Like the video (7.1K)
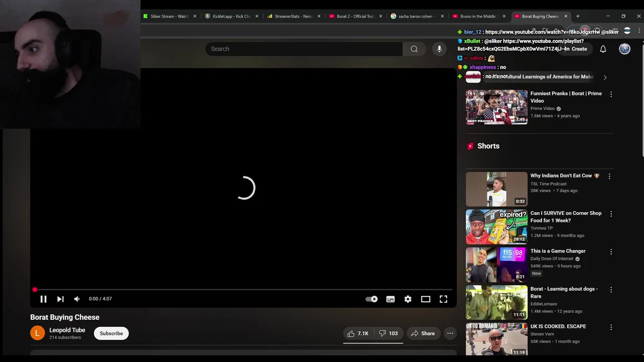This screenshot has width=644, height=362. (358, 333)
